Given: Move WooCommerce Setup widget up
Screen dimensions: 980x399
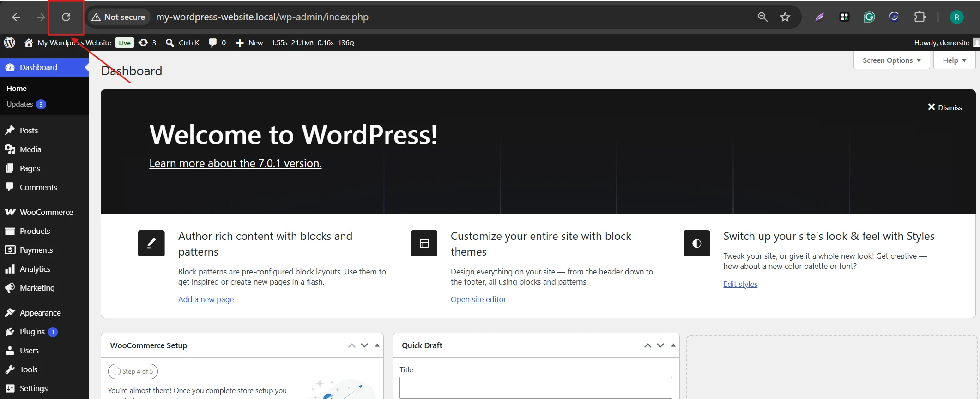Looking at the screenshot, I should point(352,345).
